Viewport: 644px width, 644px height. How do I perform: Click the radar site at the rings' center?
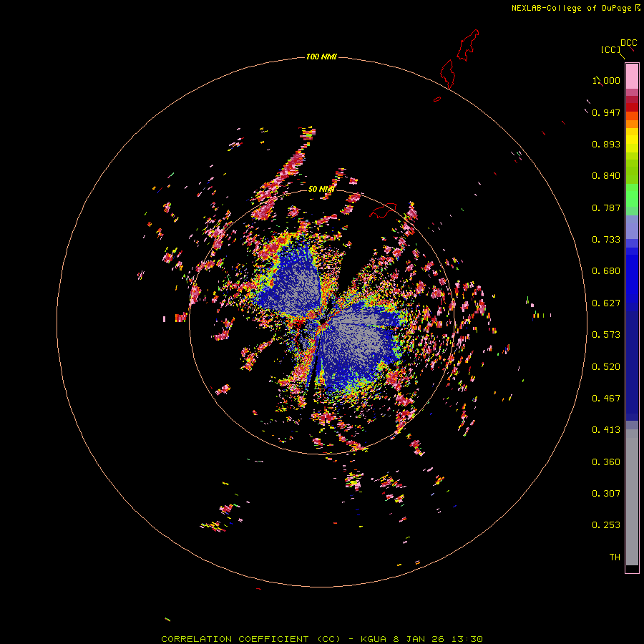[x=322, y=321]
